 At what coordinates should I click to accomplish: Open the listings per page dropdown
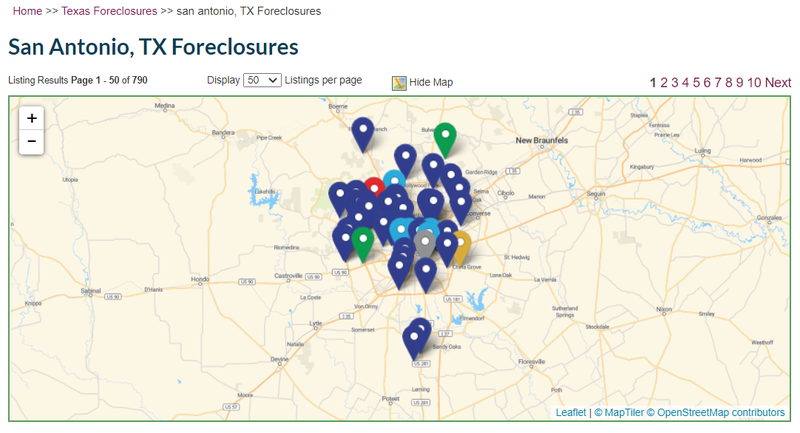point(262,80)
